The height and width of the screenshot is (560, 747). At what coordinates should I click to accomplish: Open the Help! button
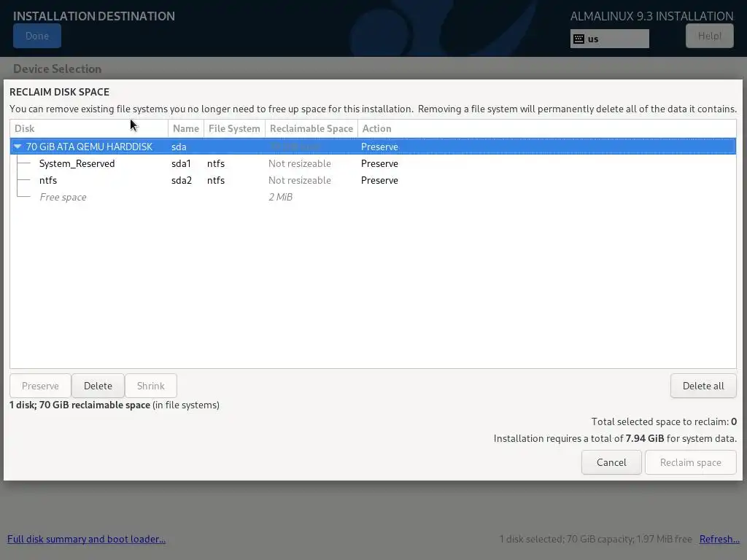click(x=709, y=36)
